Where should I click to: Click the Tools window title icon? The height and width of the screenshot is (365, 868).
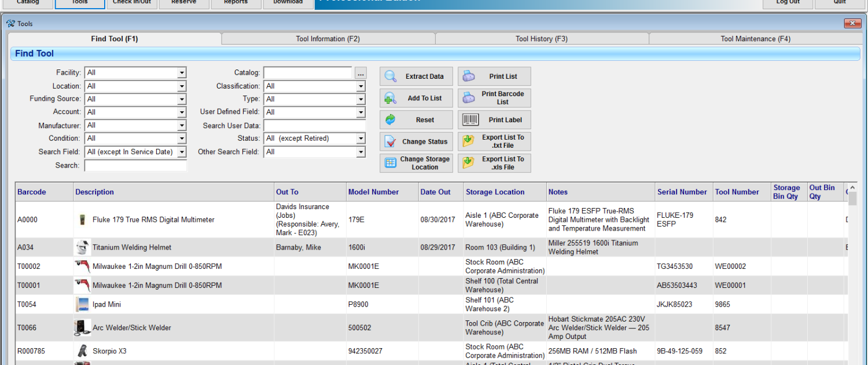[10, 24]
